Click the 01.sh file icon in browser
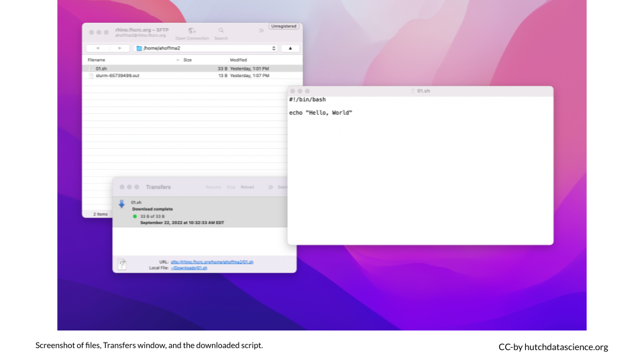The image size is (644, 362). (x=91, y=68)
